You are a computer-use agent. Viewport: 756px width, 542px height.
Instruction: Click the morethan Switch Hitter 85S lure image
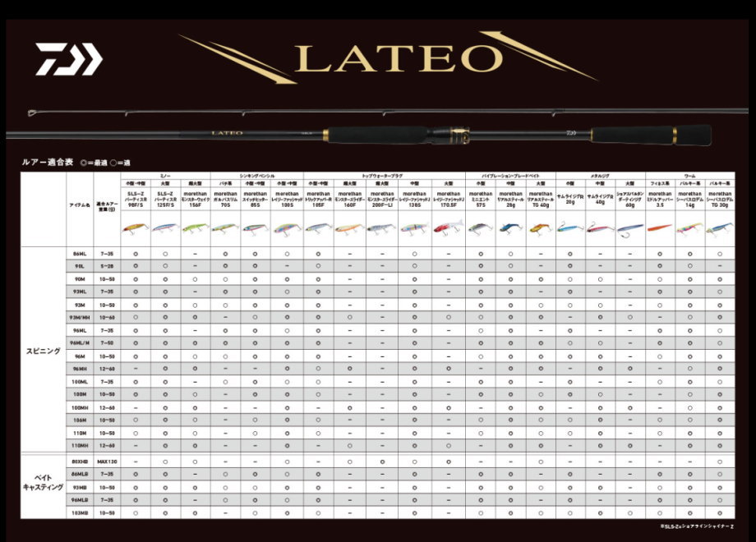click(x=255, y=228)
